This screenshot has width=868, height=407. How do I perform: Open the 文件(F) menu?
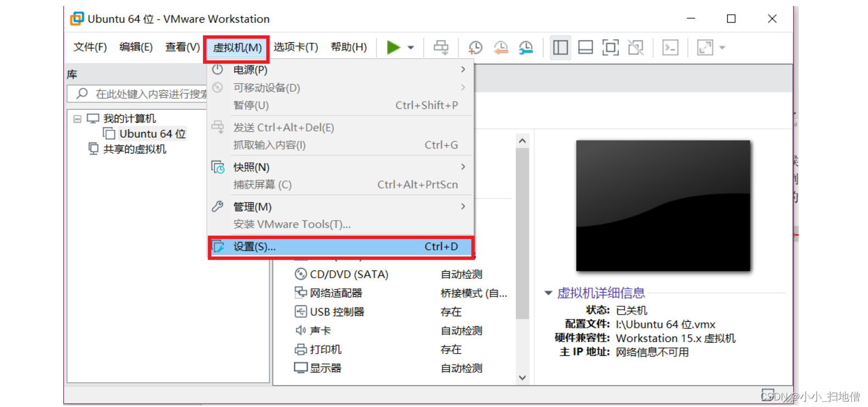(90, 47)
